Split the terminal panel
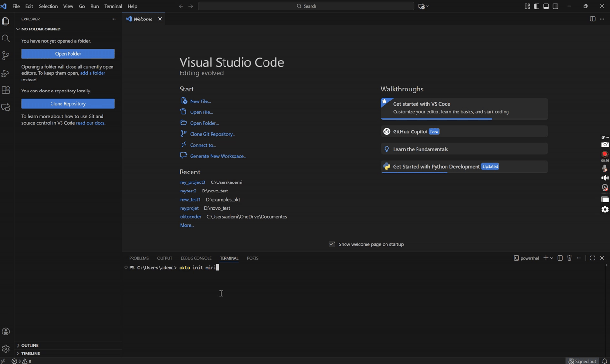 click(x=559, y=258)
